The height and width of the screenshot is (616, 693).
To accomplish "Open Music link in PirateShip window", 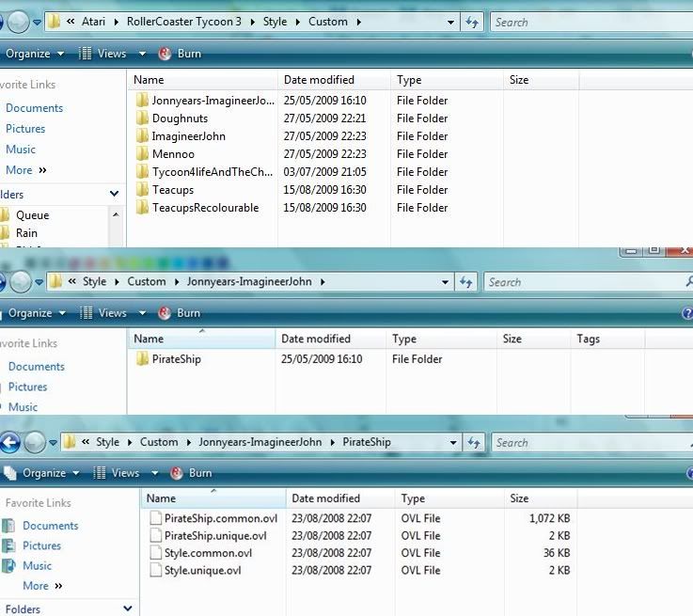I will coord(37,565).
